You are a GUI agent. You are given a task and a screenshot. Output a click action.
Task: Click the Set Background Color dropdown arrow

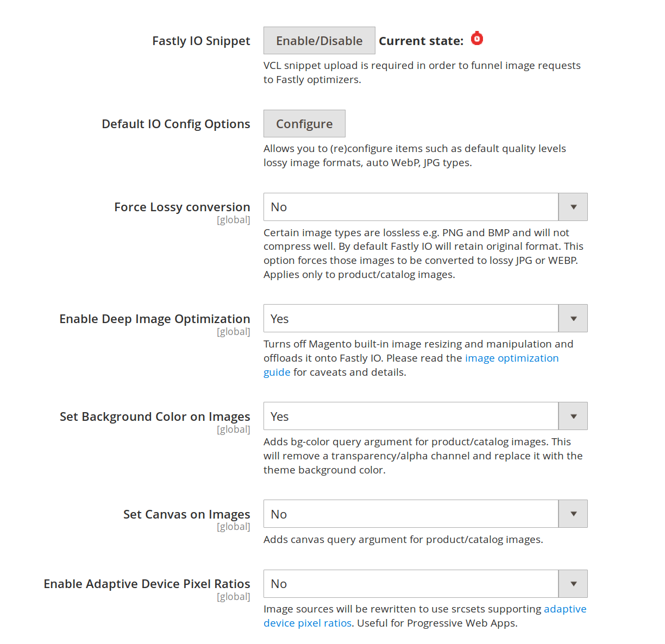(x=573, y=416)
